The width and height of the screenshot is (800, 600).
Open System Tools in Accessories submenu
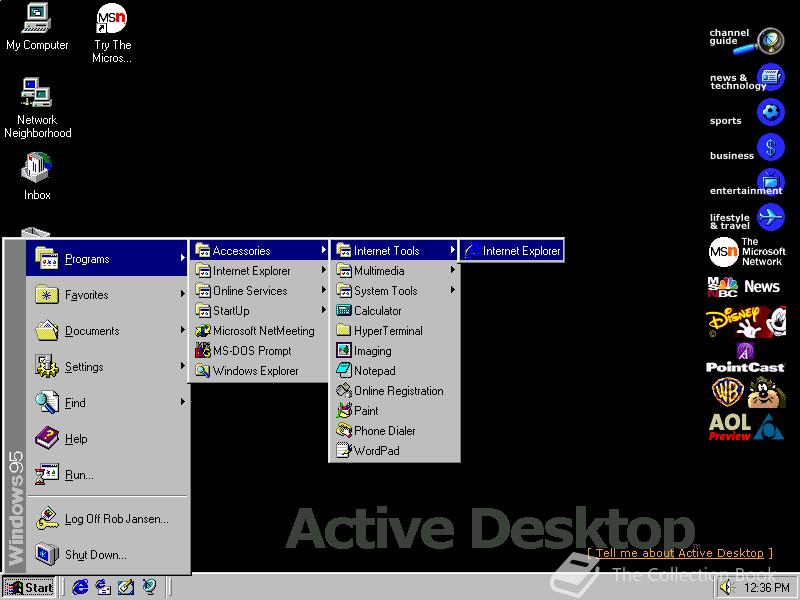395,291
